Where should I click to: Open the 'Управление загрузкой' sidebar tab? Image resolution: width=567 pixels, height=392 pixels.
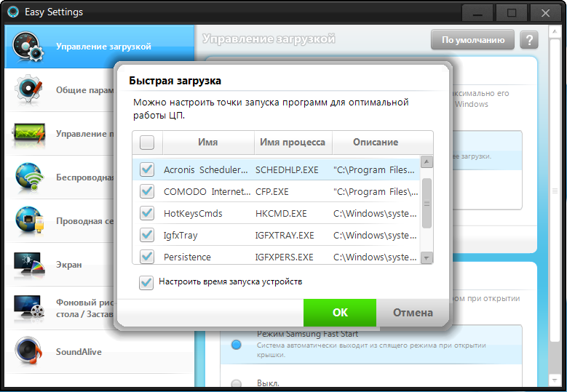[x=100, y=47]
